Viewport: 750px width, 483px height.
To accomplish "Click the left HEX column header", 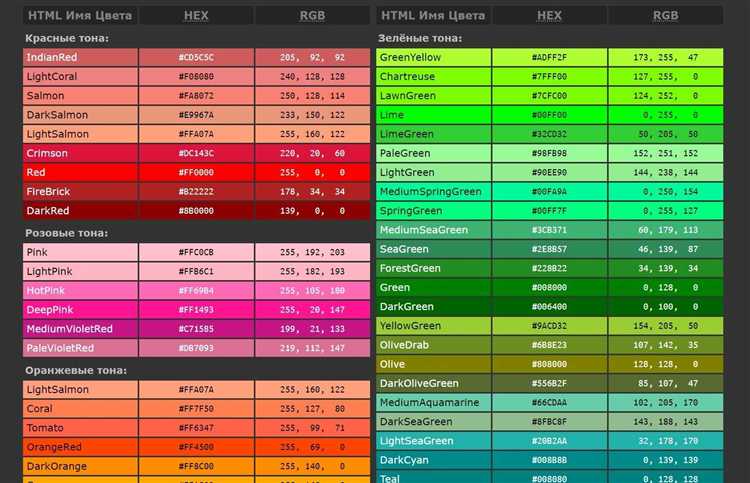I will 196,15.
